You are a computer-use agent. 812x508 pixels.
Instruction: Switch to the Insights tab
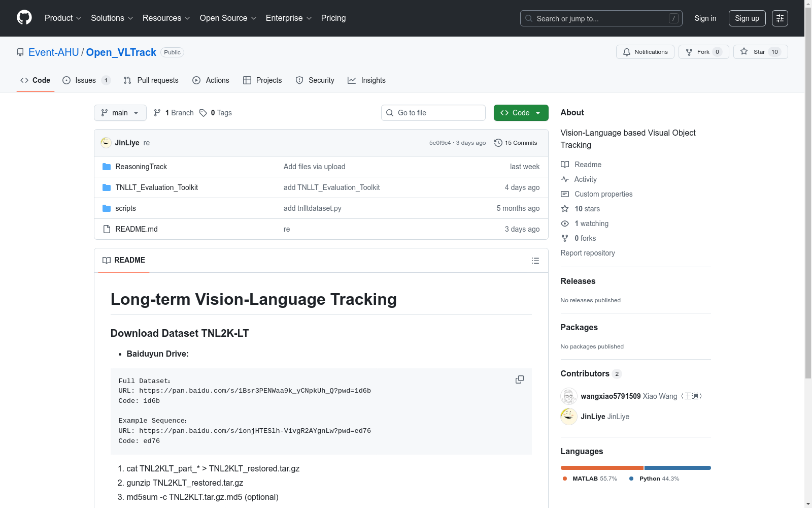pyautogui.click(x=366, y=80)
